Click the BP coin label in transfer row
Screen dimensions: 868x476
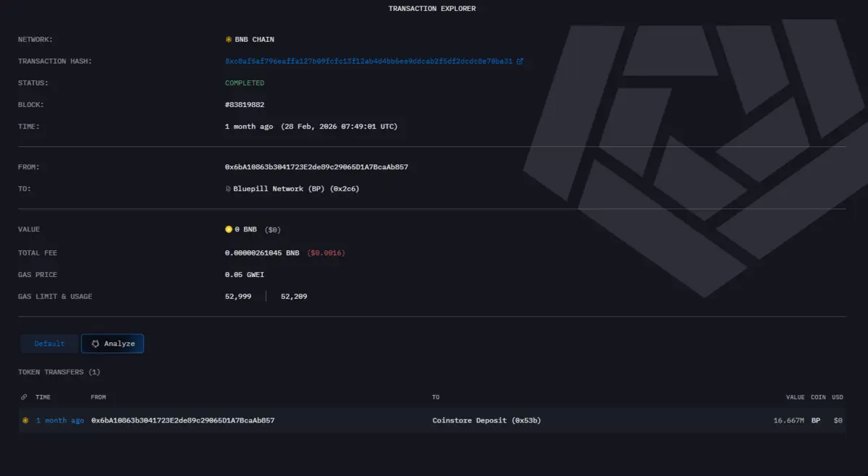click(816, 420)
